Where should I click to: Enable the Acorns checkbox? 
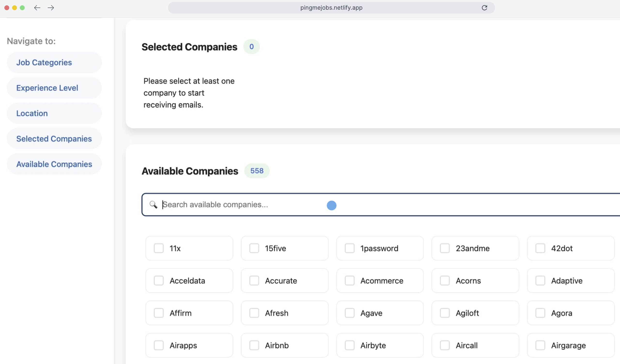(x=445, y=281)
